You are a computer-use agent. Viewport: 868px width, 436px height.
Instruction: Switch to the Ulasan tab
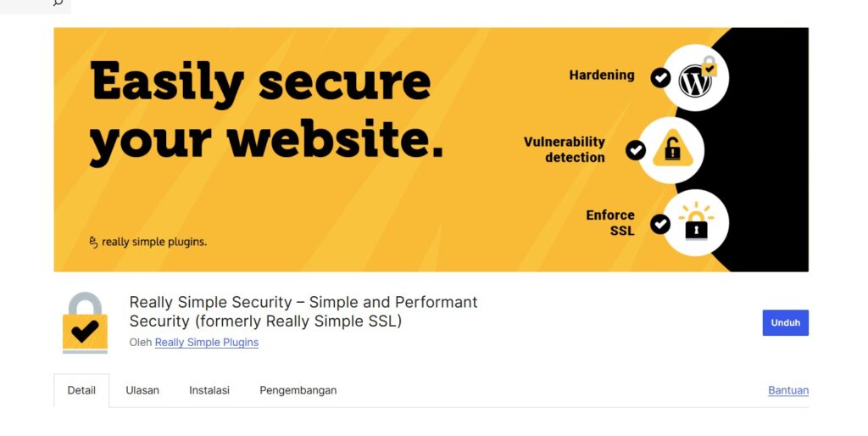point(142,390)
